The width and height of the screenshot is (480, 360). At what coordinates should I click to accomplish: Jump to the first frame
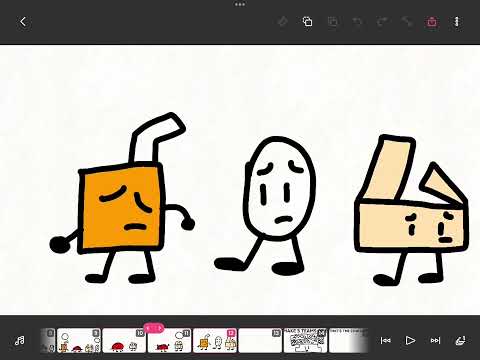point(386,340)
